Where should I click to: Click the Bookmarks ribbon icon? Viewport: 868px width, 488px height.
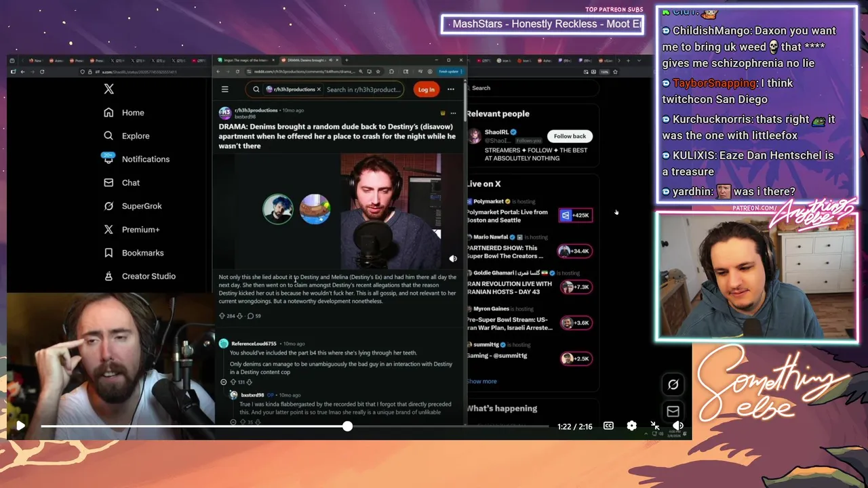click(108, 253)
